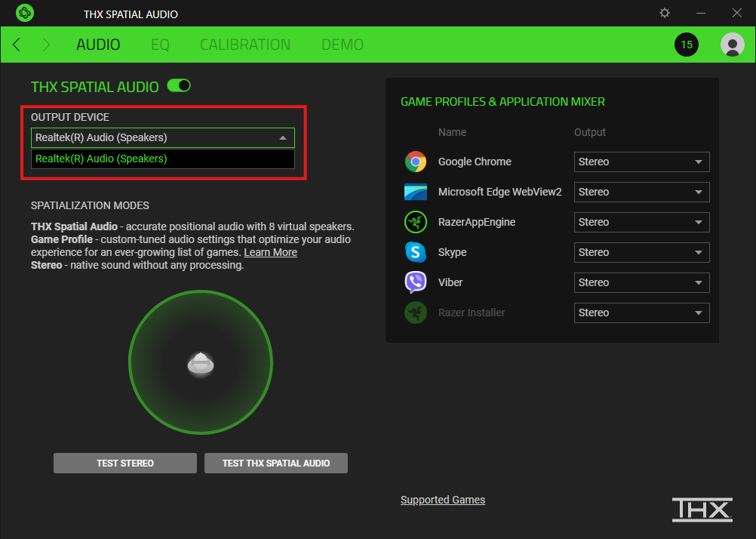Open the settings gear
Image resolution: width=756 pixels, height=539 pixels.
(x=663, y=13)
